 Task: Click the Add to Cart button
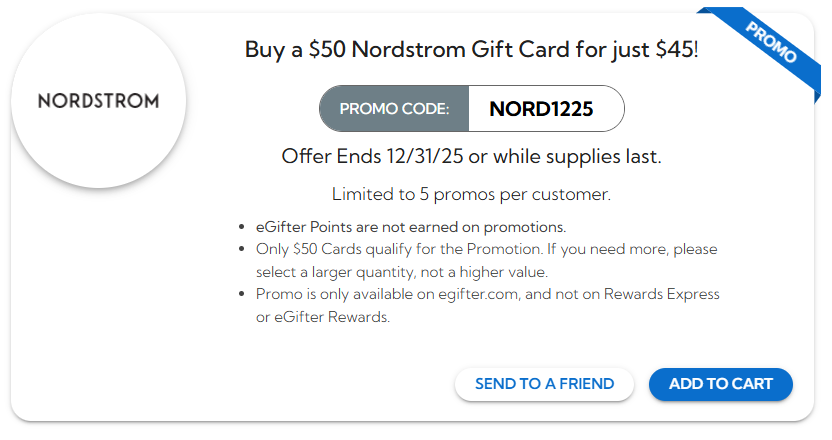pyautogui.click(x=720, y=384)
